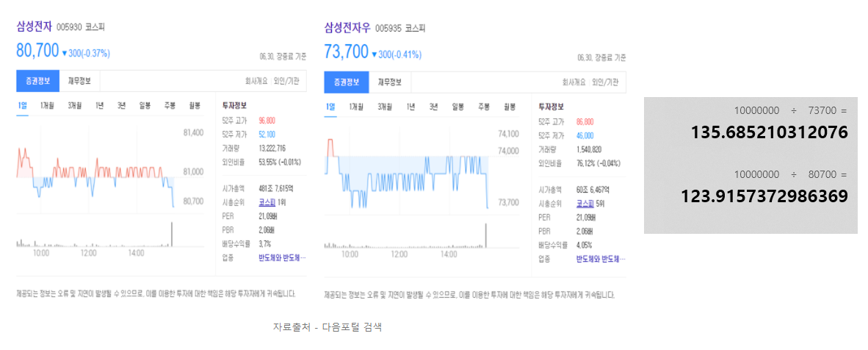This screenshot has height=350, width=868.
Task: Click the 자료출처 - 다음포털 검색 caption
Action: (328, 326)
